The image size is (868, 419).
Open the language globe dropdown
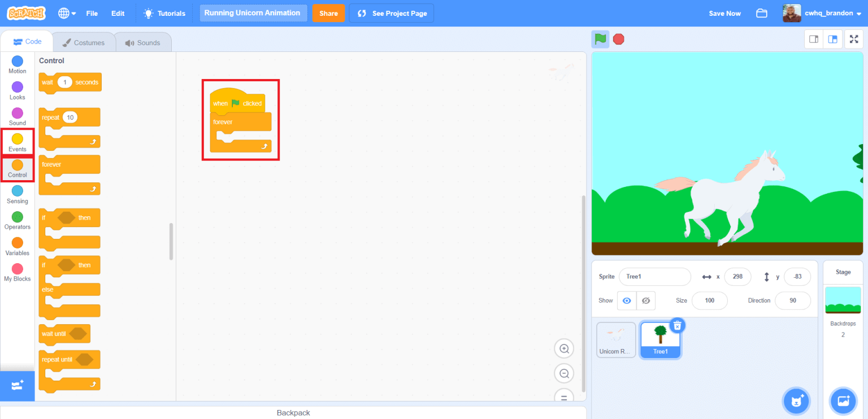[x=67, y=14]
